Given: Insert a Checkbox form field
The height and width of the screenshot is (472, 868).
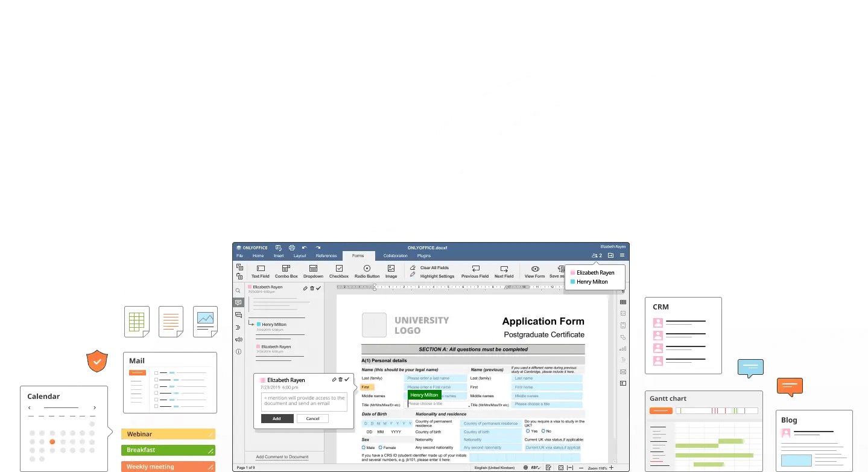Looking at the screenshot, I should click(x=339, y=272).
